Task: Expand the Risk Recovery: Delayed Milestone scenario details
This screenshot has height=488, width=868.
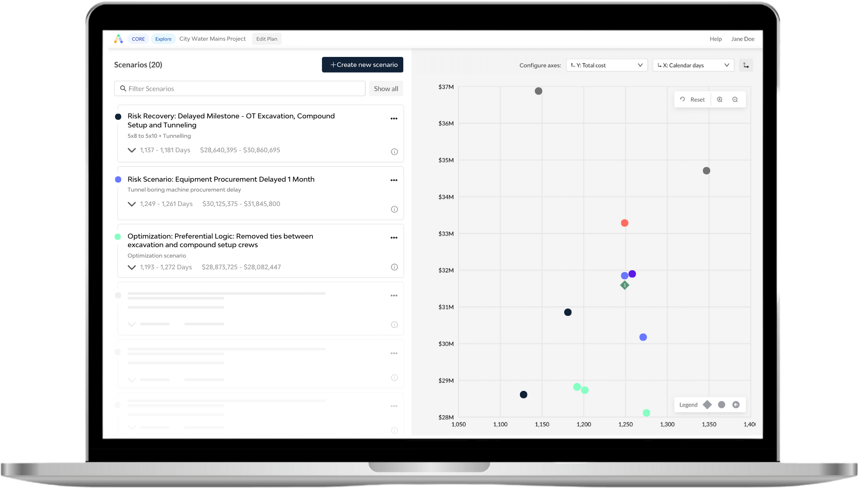Action: pos(132,150)
